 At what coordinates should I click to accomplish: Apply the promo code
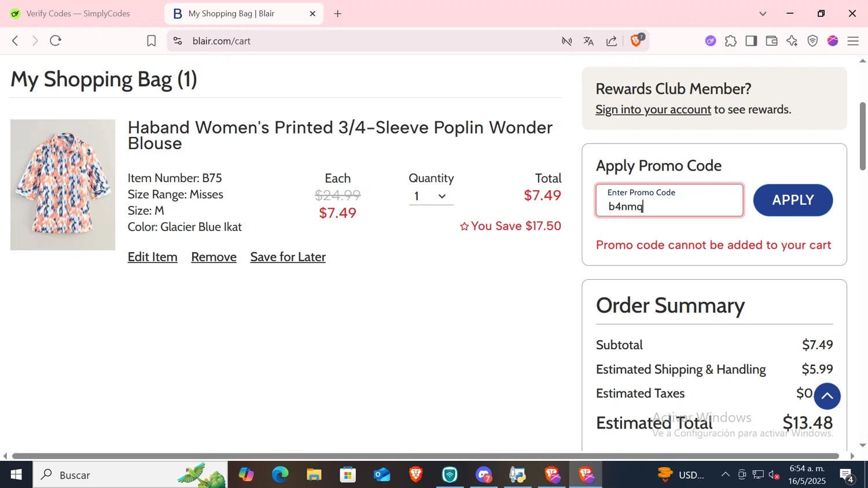click(793, 200)
